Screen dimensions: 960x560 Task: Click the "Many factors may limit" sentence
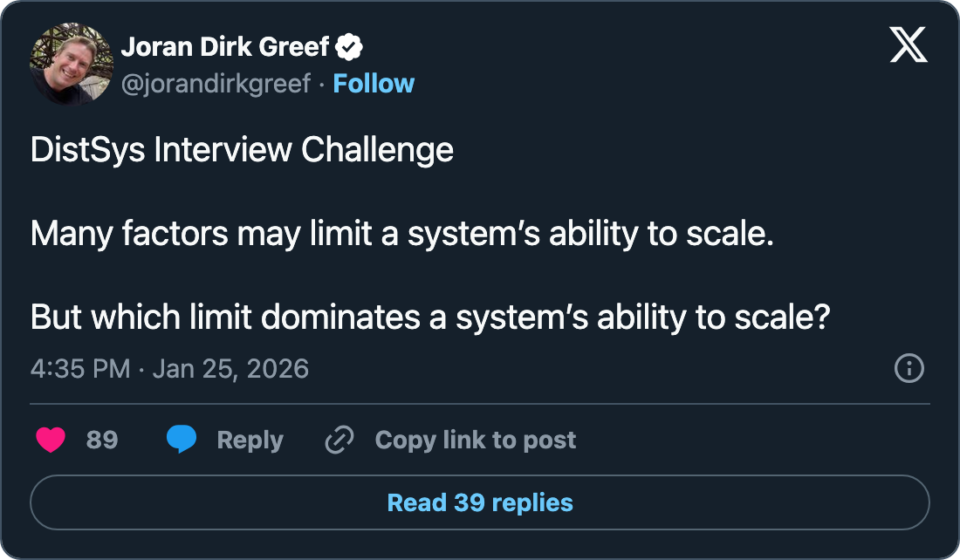click(x=402, y=234)
